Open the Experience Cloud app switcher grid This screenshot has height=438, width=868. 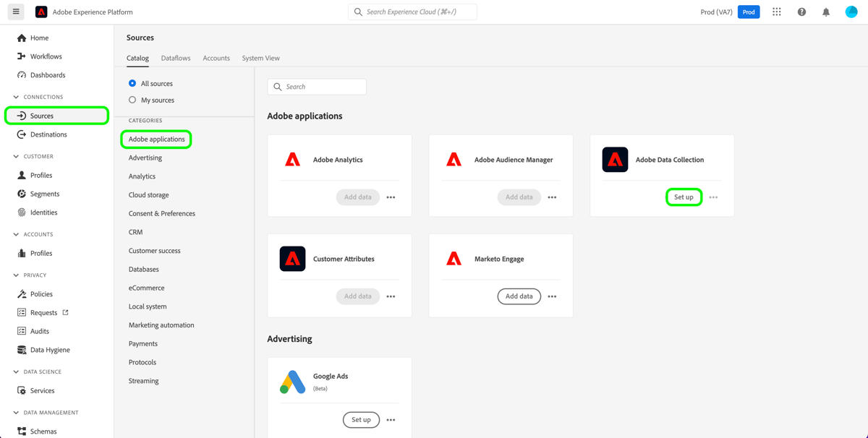pos(777,12)
